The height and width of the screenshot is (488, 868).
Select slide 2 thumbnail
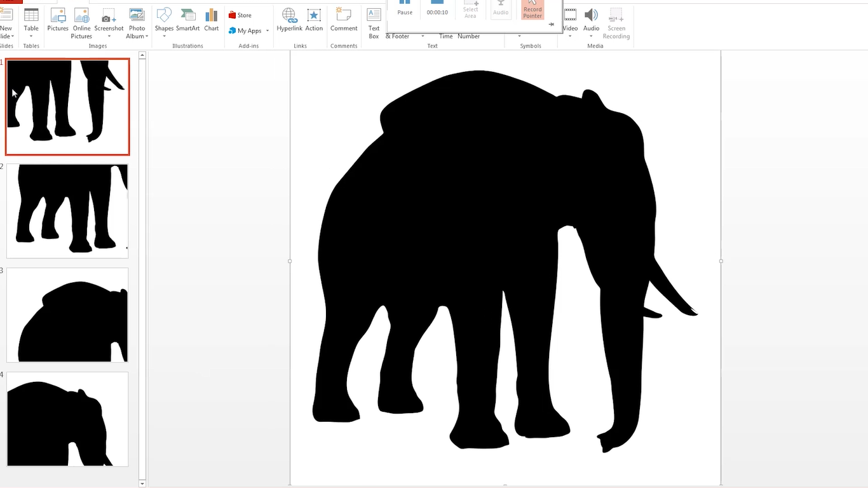pos(67,211)
